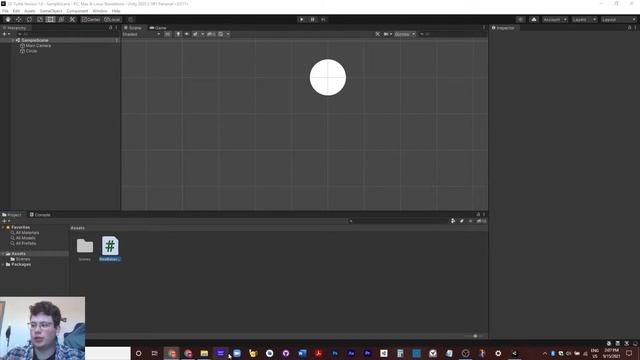Expand the Packages folder
The width and height of the screenshot is (640, 360).
point(3,264)
